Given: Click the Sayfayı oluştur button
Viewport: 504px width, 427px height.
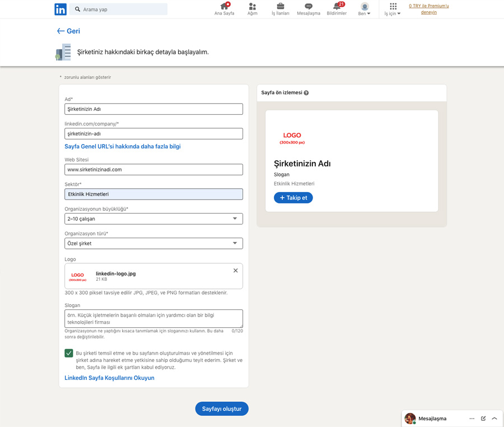Looking at the screenshot, I should pos(222,409).
